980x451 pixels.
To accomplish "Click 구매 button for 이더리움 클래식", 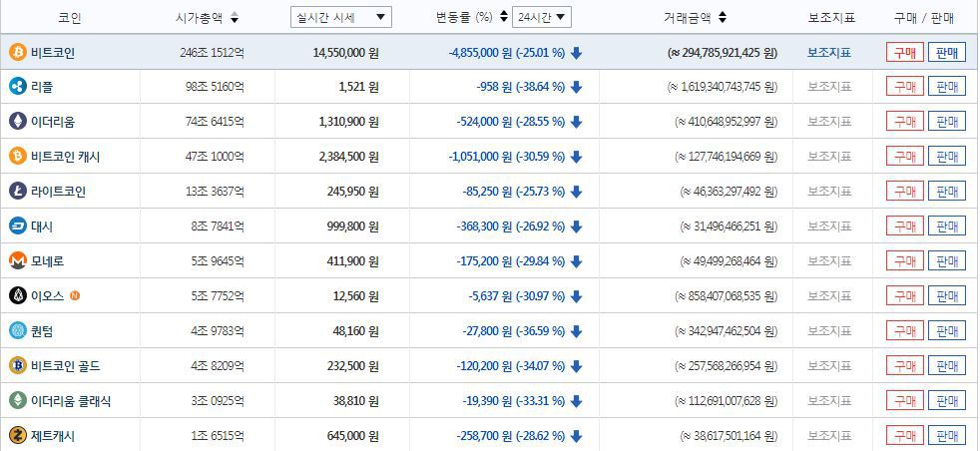I will click(904, 400).
